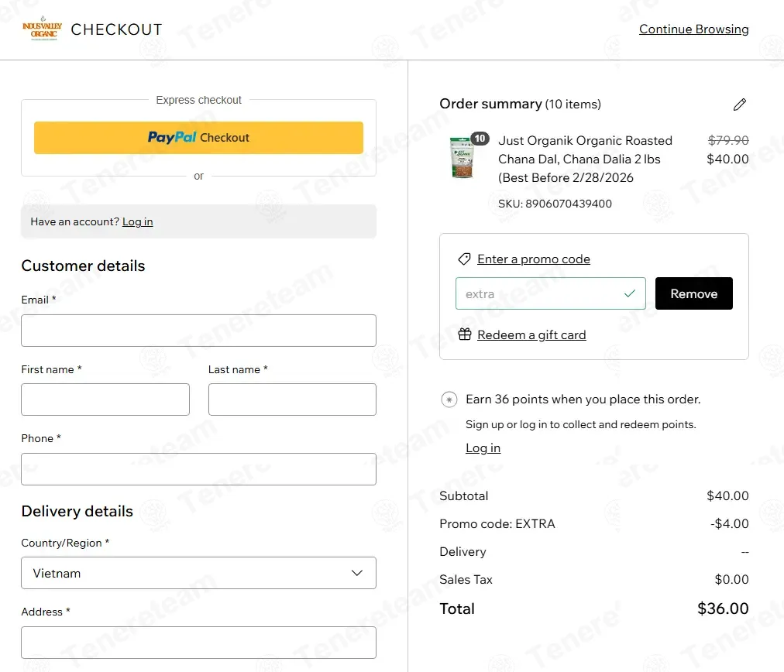Screen dimensions: 784x672
Task: Click the Customer details heading
Action: (x=83, y=266)
